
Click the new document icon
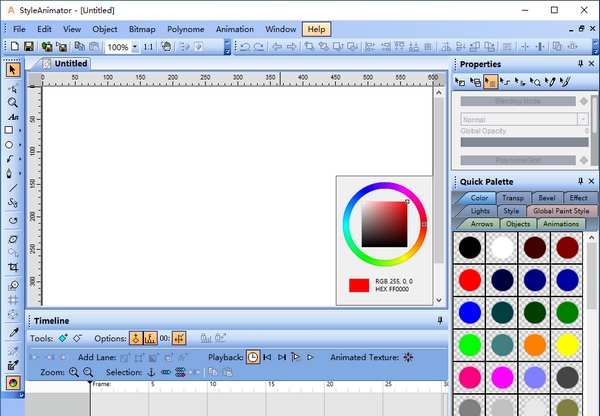point(14,47)
